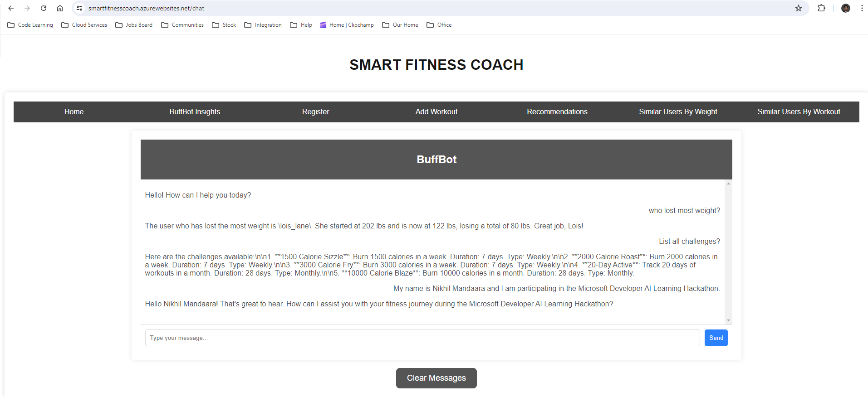Open the Home | Clipchamp bookmark
Viewport: 868px width, 397px height.
click(x=346, y=25)
